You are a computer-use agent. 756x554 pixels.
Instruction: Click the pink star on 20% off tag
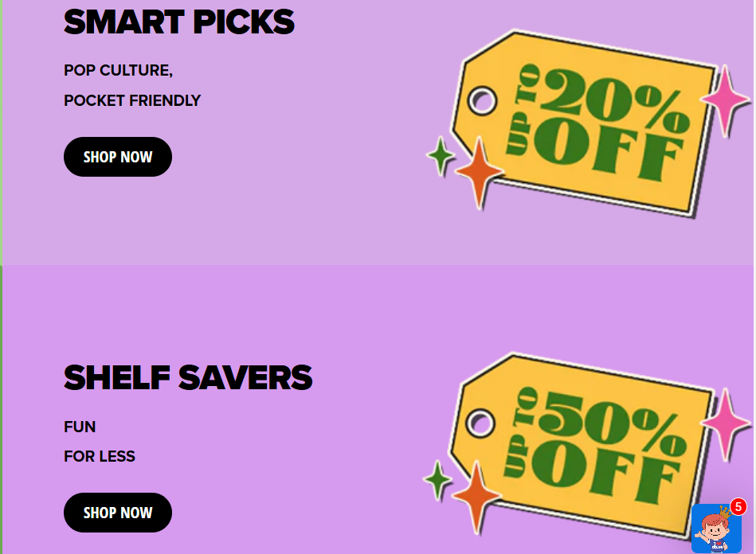click(x=725, y=100)
